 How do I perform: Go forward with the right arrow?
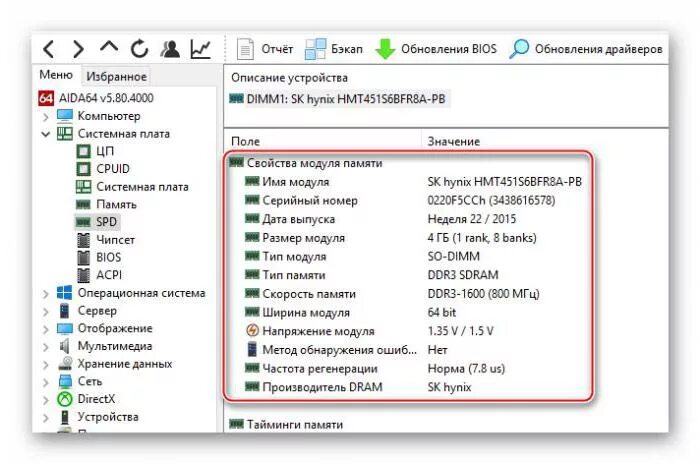click(x=78, y=49)
